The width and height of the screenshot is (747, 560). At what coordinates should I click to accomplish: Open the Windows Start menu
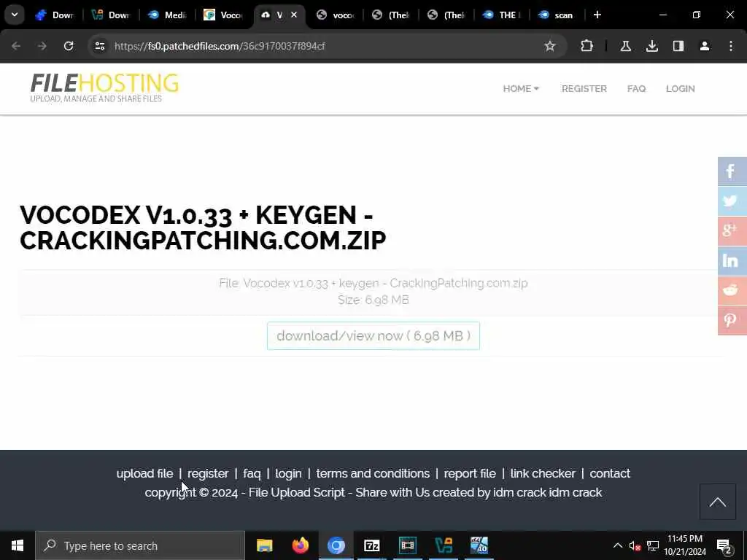click(x=18, y=545)
